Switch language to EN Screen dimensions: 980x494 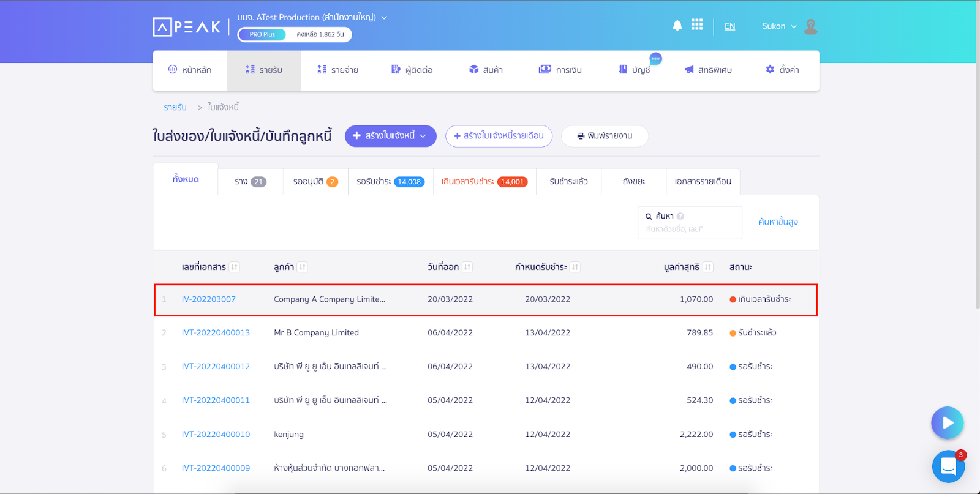pos(729,26)
